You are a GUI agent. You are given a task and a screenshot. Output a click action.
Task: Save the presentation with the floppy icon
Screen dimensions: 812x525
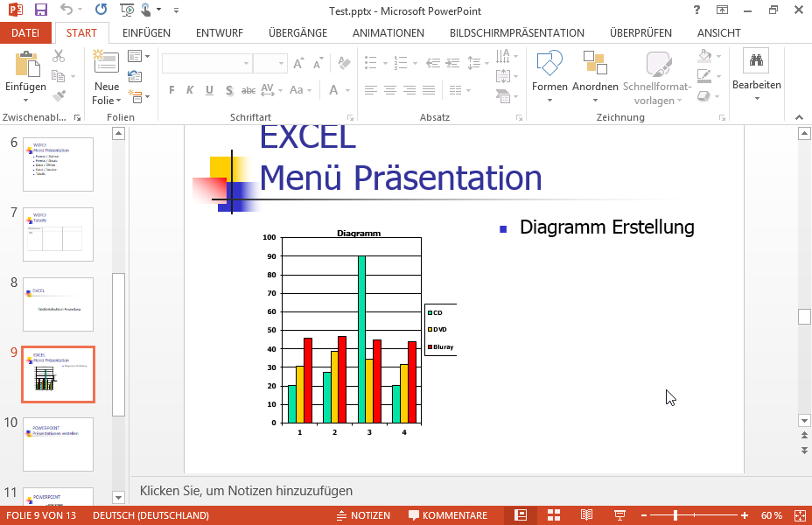pos(40,10)
